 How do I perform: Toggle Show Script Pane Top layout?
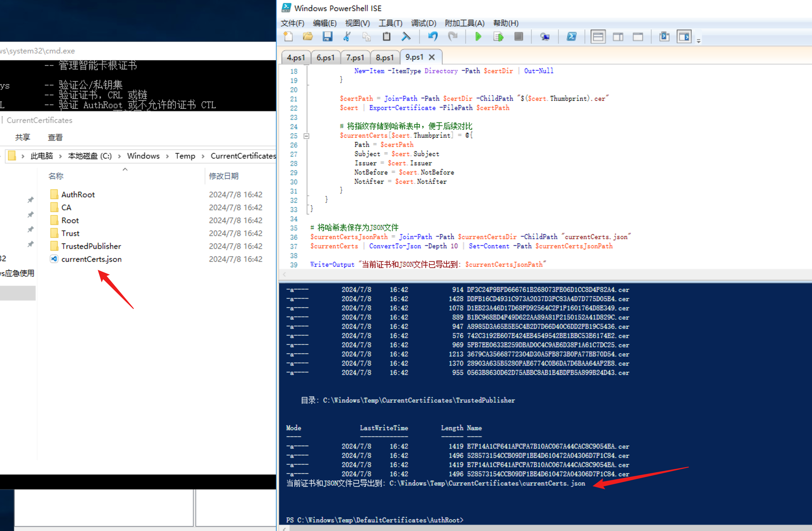tap(598, 37)
